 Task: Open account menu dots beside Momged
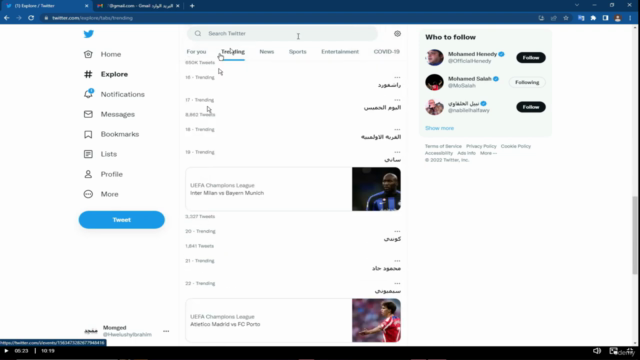(166, 331)
